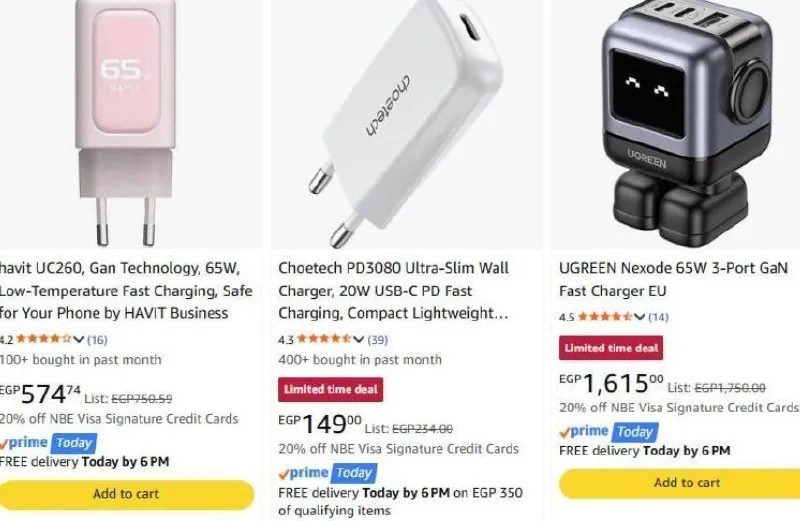The image size is (800, 521).
Task: View the 39 reviews for Choetech charger
Action: [x=378, y=339]
